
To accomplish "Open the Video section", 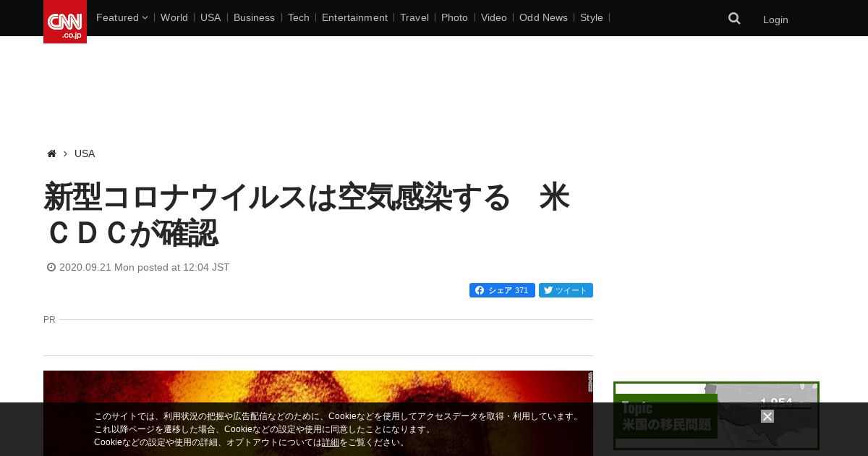I will coord(494,17).
